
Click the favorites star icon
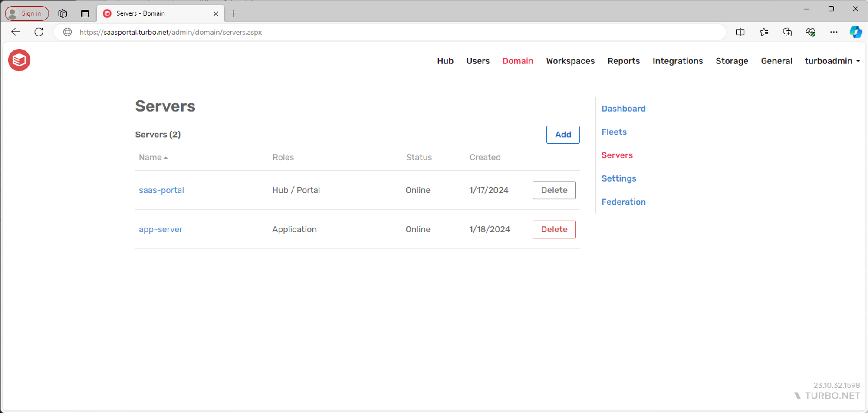point(764,32)
